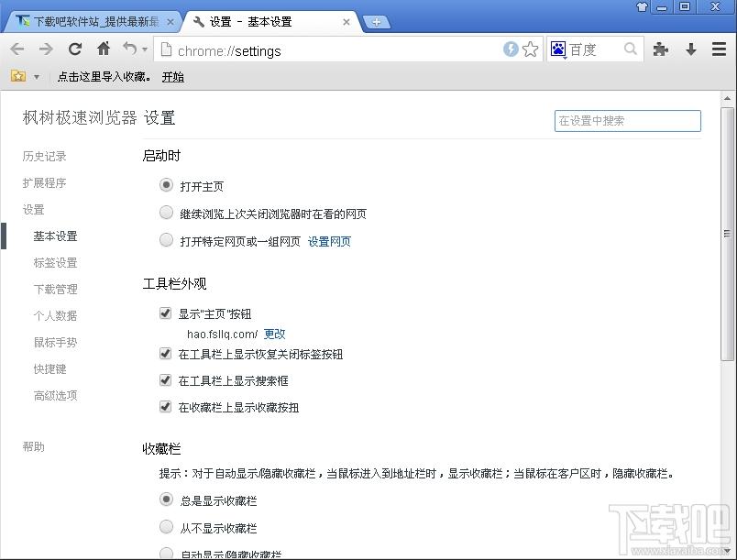Switch to the 设置 - 基本设置 tab
This screenshot has height=560, width=737.
pos(270,22)
